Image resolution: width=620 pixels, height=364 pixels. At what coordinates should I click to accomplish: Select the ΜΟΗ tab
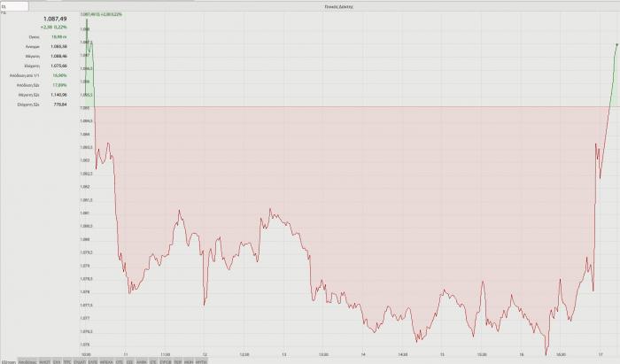coord(189,361)
